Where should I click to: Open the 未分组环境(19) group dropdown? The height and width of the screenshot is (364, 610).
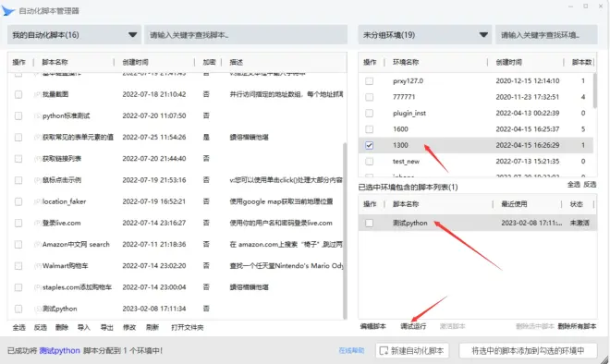tap(424, 34)
